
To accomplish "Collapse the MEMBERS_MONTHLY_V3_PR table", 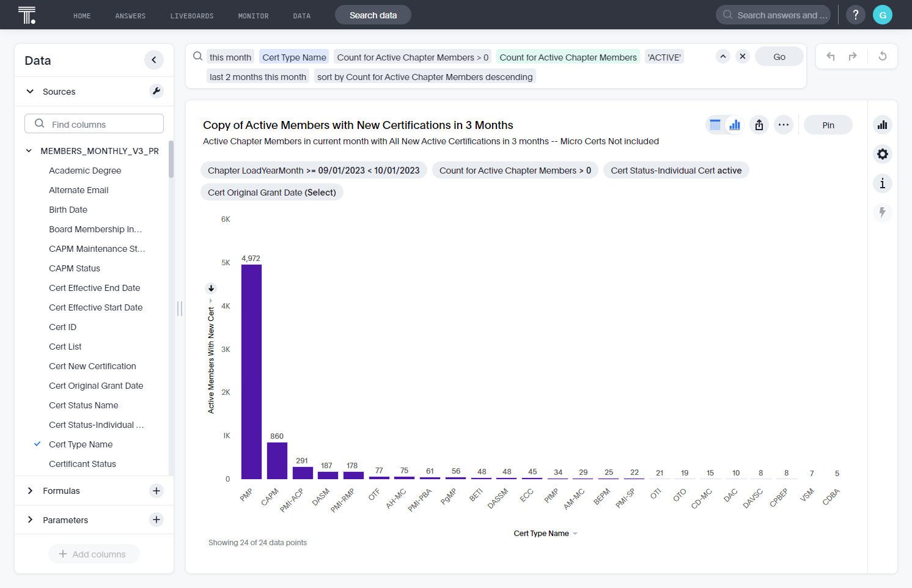I will [29, 151].
